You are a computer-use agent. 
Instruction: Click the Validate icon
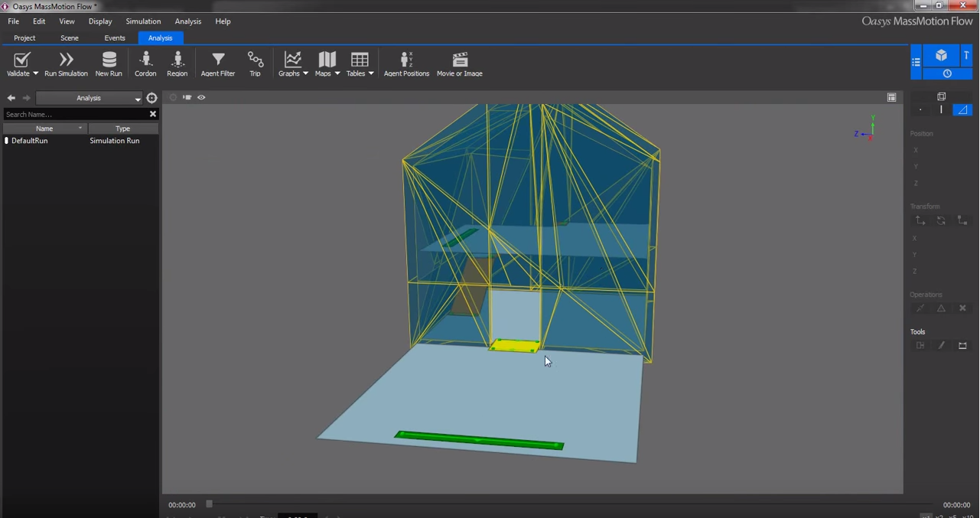21,60
